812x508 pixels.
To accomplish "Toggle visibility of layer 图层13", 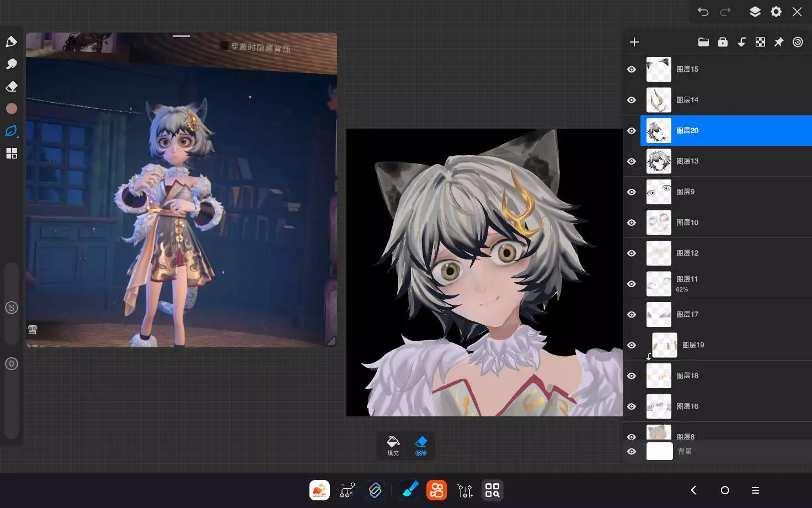I will pyautogui.click(x=632, y=162).
